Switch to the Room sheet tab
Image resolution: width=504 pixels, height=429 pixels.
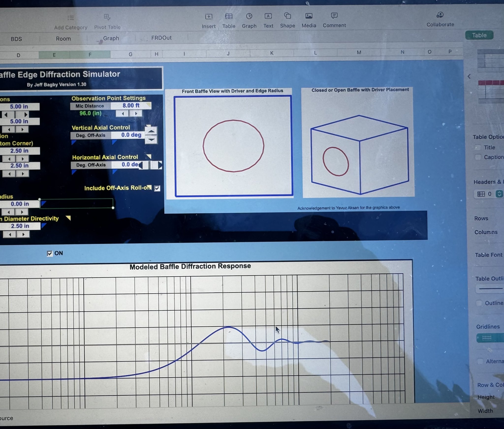63,39
